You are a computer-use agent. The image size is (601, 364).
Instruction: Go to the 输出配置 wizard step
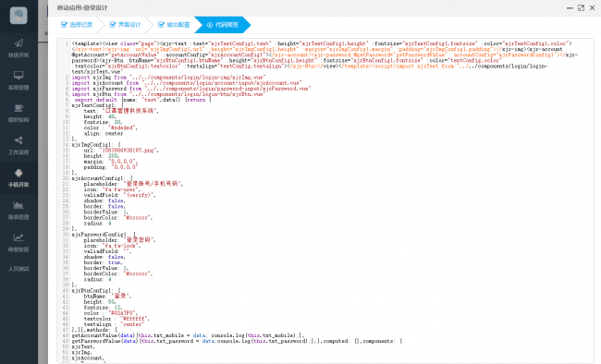click(x=174, y=25)
